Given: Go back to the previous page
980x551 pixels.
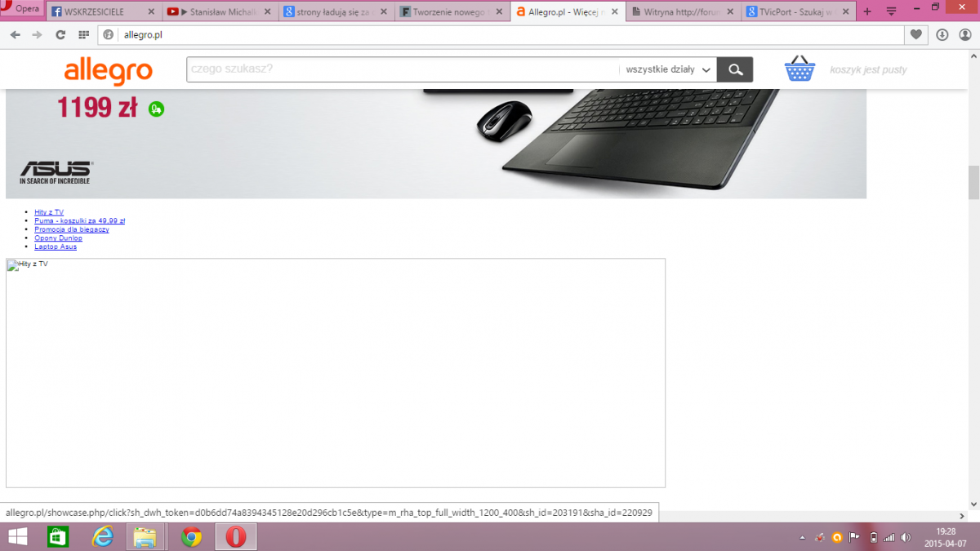Looking at the screenshot, I should pos(16,35).
